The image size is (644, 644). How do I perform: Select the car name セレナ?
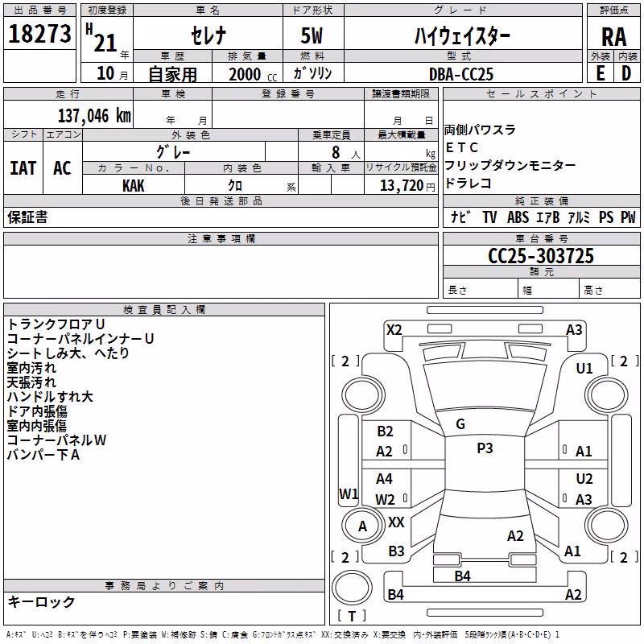click(208, 35)
